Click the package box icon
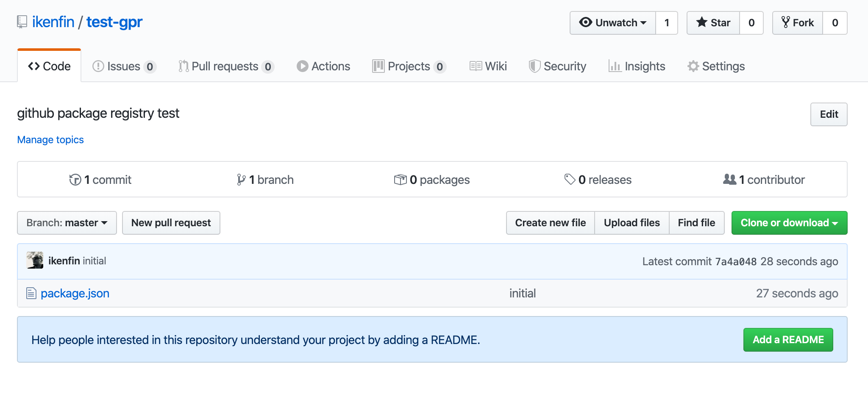 tap(400, 180)
